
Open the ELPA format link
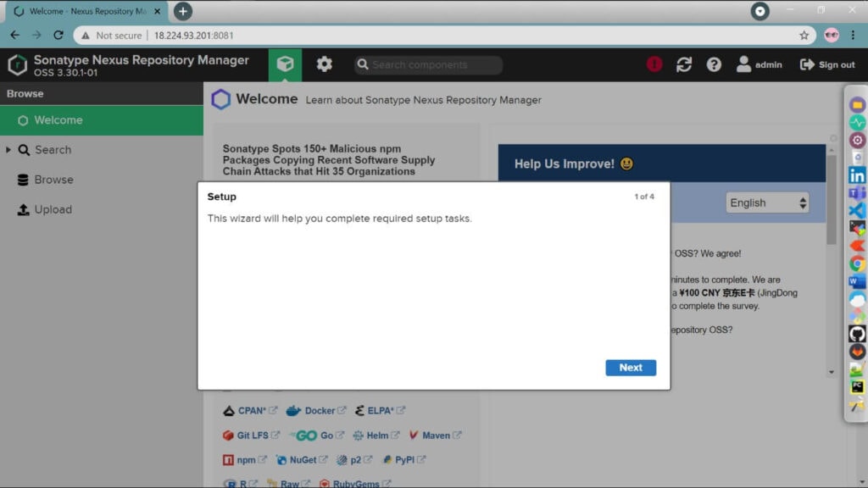coord(380,411)
